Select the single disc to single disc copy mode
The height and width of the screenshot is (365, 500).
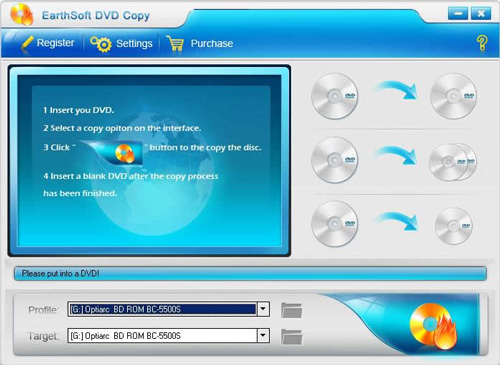[394, 96]
